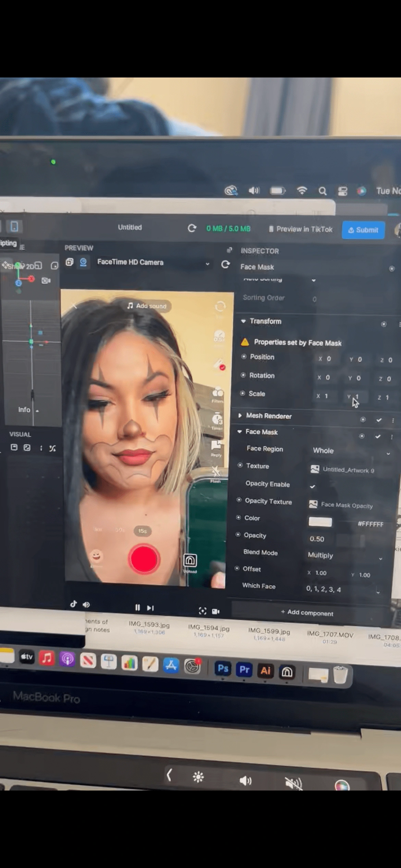The height and width of the screenshot is (868, 401).
Task: Click Upload icon in preview
Action: 190,563
